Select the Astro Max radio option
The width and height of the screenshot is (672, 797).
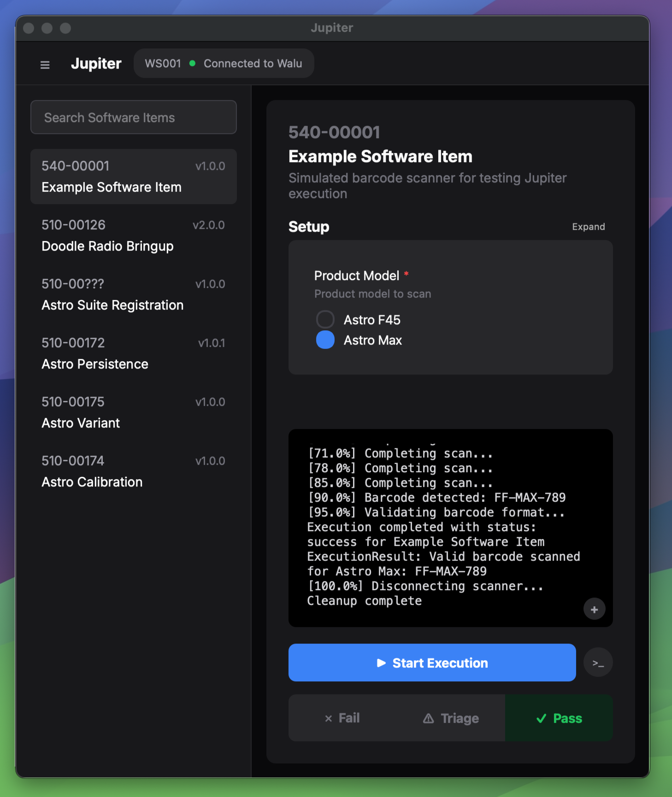point(325,340)
